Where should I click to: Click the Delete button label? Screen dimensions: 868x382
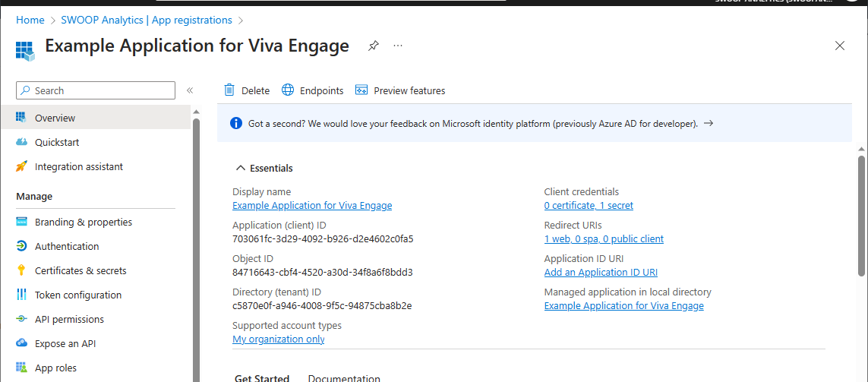tap(256, 91)
